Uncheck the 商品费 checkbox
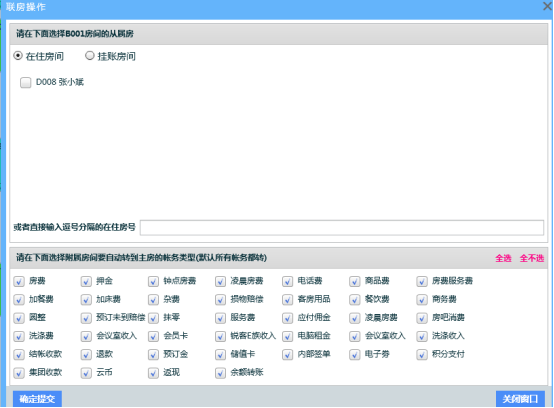The width and height of the screenshot is (554, 408). pos(354,282)
